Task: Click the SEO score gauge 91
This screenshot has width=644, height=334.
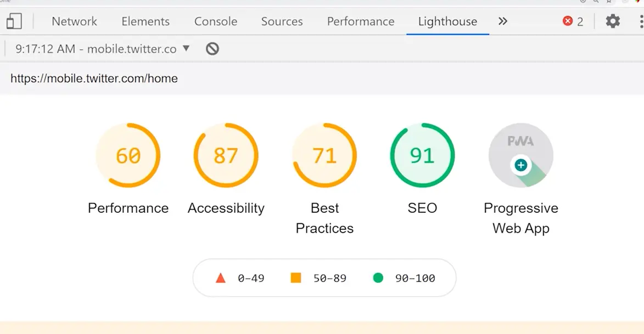Action: click(x=422, y=156)
